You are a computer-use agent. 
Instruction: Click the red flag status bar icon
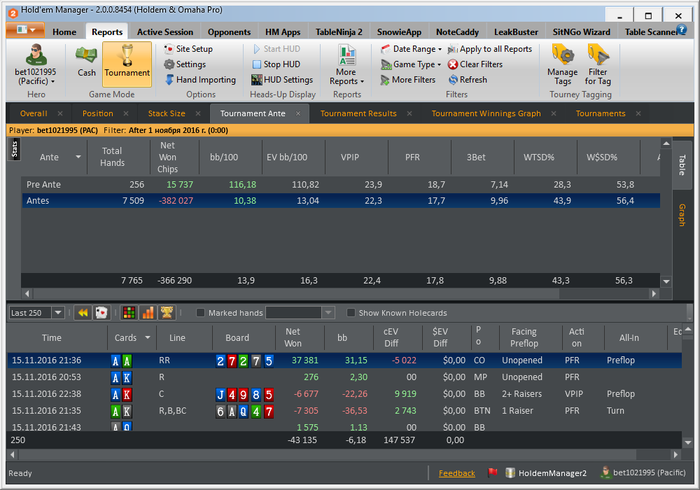coord(492,473)
